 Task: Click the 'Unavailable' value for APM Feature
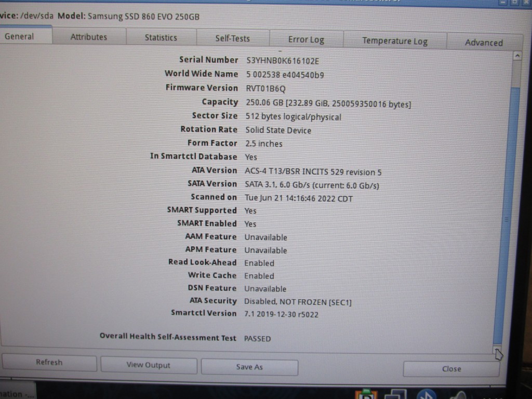[x=265, y=250]
